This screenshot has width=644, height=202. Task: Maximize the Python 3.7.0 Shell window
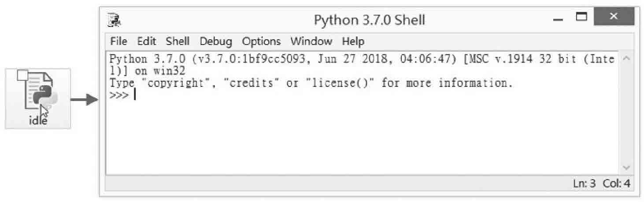[x=582, y=18]
